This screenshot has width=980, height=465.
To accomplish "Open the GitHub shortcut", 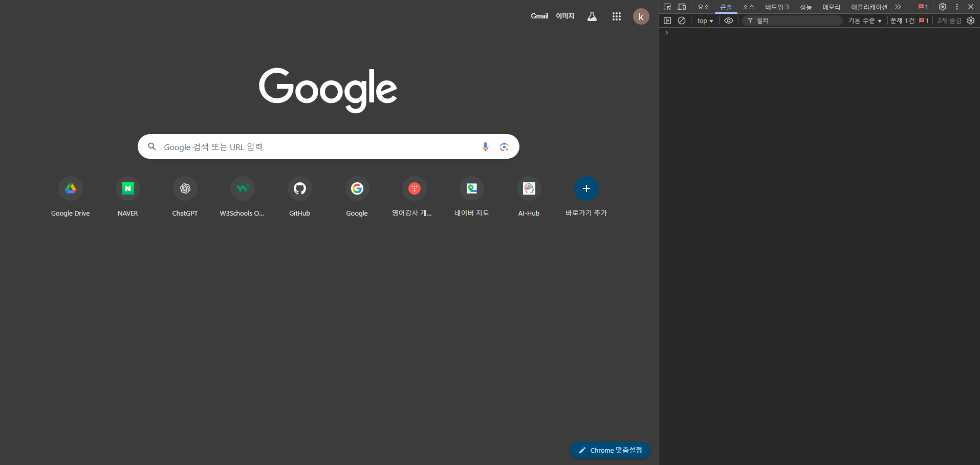I will [300, 197].
